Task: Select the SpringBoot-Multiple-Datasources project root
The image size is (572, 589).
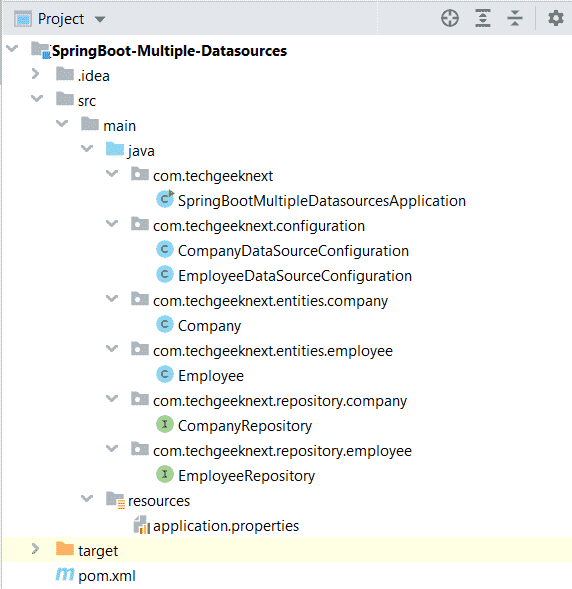Action: [x=169, y=51]
